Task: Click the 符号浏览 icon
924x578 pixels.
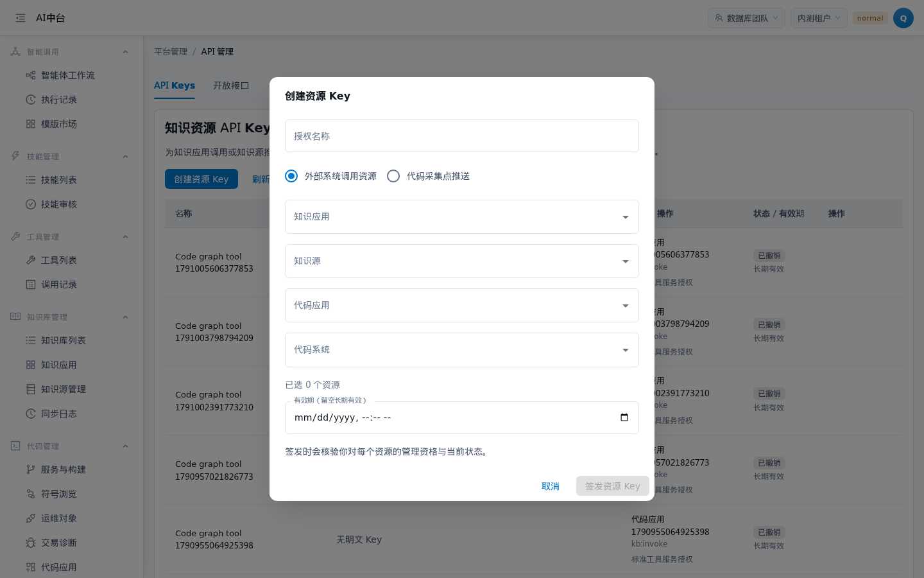Action: pyautogui.click(x=31, y=494)
